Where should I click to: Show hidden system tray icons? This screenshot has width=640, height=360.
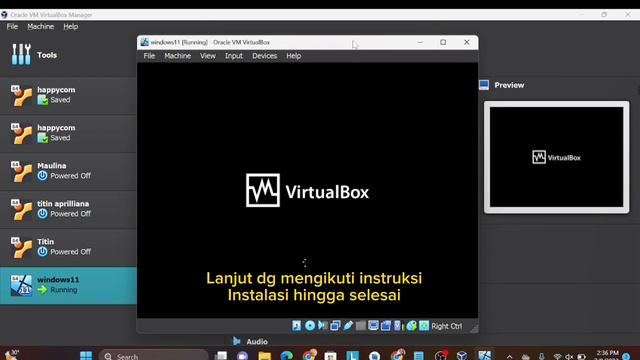509,356
